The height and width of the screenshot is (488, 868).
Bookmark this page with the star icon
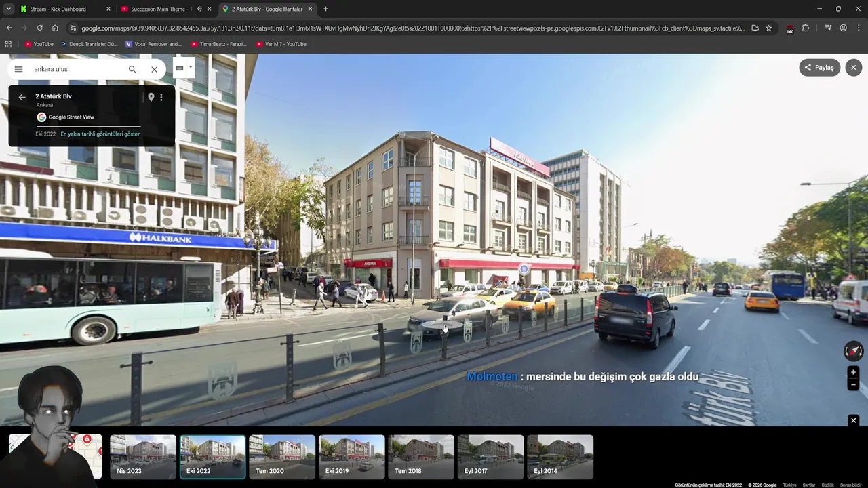768,28
